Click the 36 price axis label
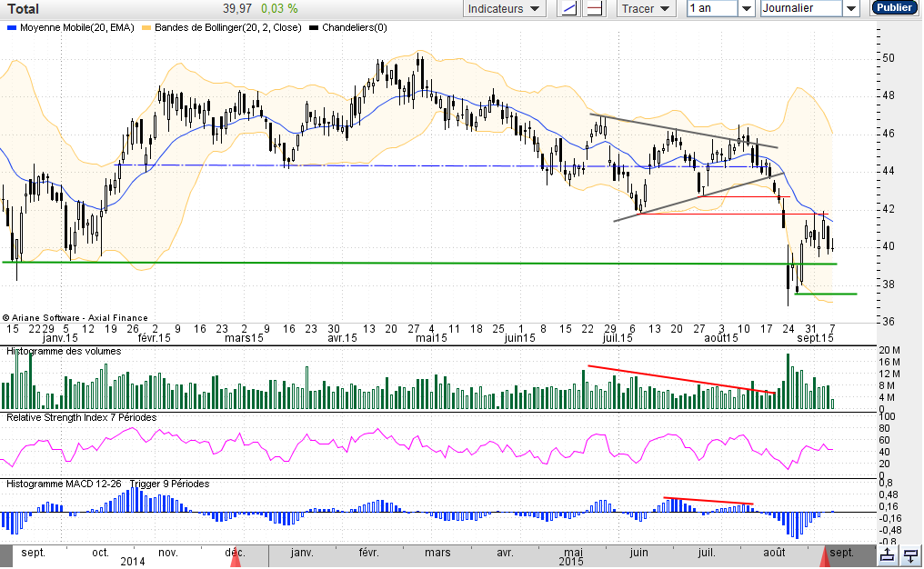924x569 pixels. pos(888,322)
